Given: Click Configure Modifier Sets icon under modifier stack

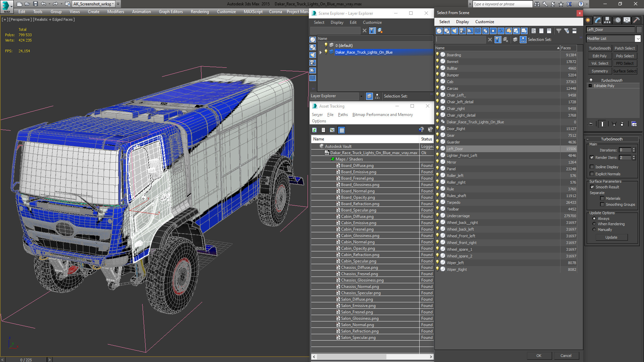Looking at the screenshot, I should tap(634, 124).
